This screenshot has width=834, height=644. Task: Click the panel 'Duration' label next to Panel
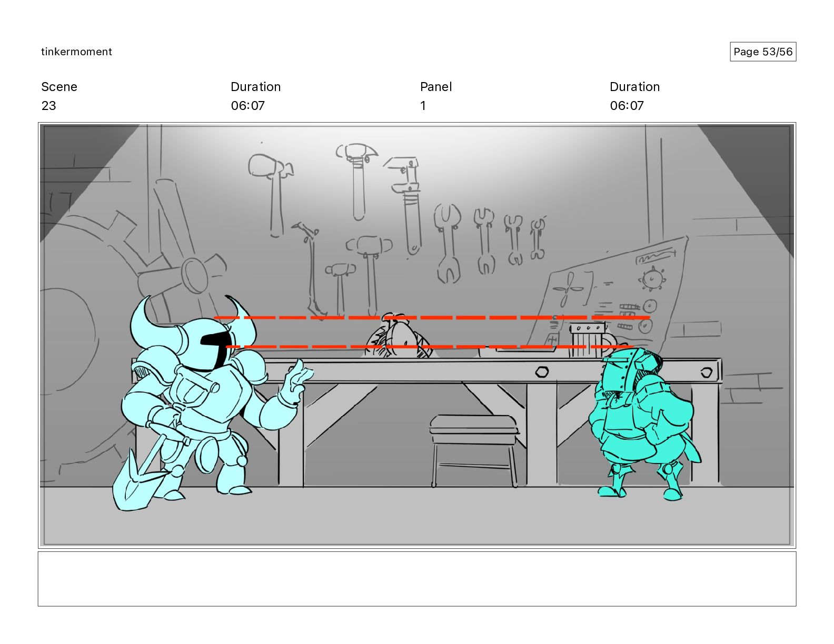point(635,87)
